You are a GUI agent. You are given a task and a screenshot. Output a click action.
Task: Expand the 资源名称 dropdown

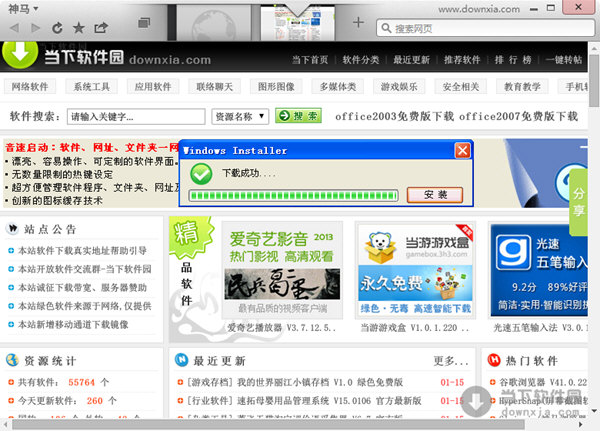click(240, 116)
